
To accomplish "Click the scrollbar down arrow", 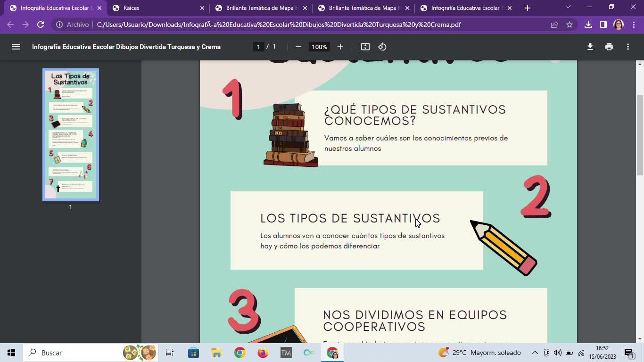I will tap(640, 339).
